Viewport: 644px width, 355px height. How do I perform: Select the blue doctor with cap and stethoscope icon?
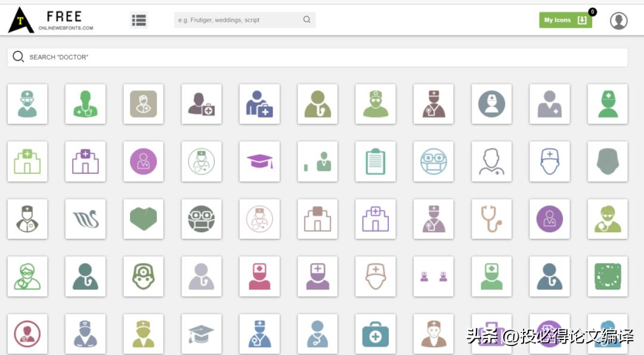pos(259,334)
